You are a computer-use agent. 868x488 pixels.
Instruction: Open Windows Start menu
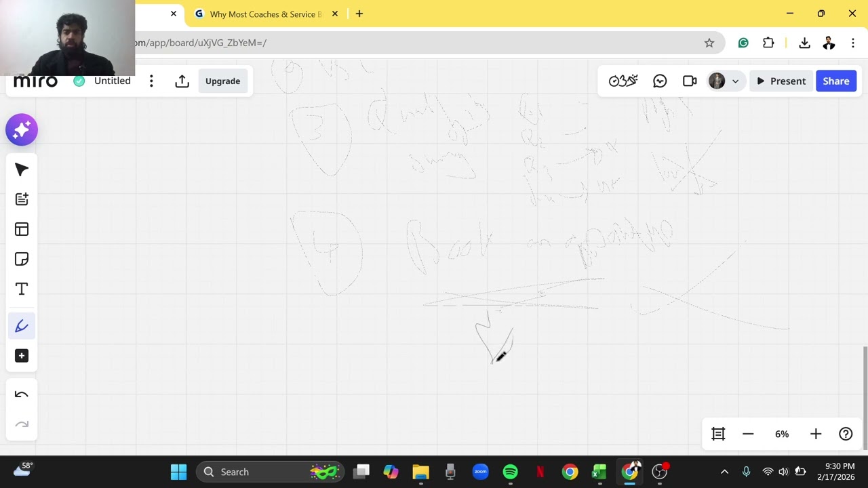pyautogui.click(x=179, y=472)
